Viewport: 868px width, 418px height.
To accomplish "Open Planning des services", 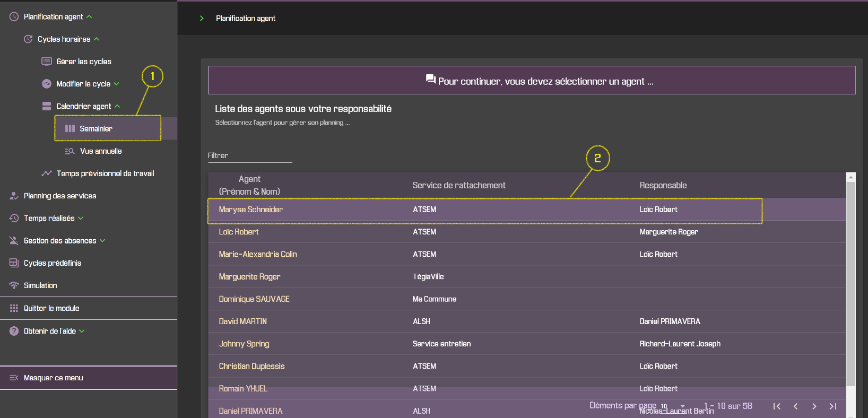I will pyautogui.click(x=60, y=196).
